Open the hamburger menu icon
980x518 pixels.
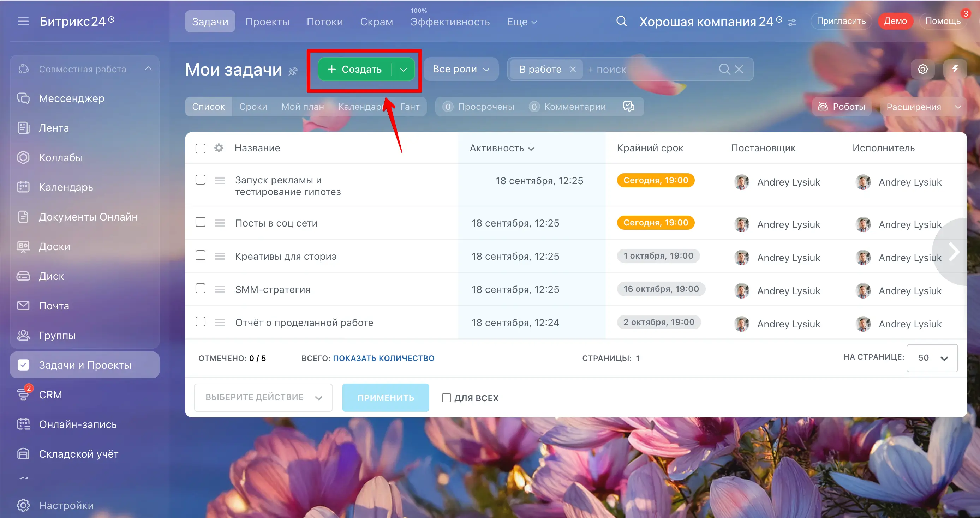coord(23,21)
